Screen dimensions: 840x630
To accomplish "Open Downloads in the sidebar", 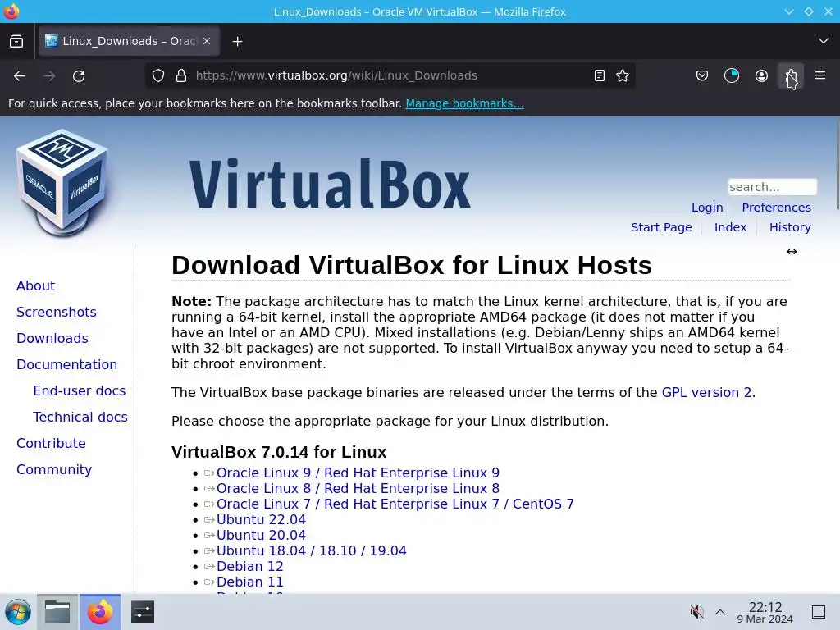I will click(52, 339).
